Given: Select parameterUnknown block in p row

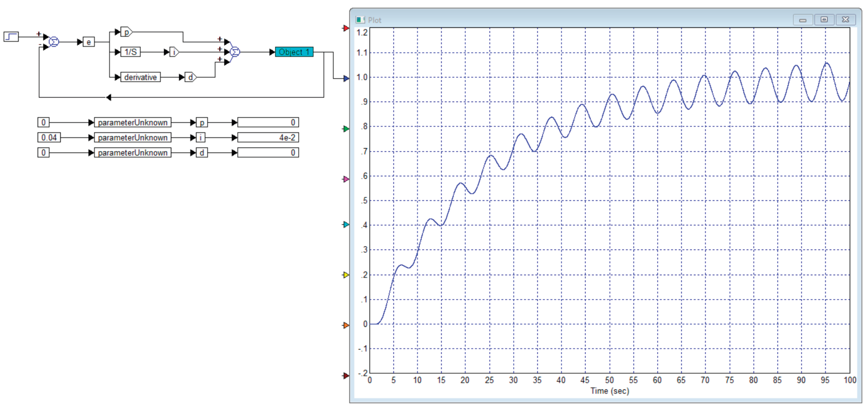Looking at the screenshot, I should 133,122.
